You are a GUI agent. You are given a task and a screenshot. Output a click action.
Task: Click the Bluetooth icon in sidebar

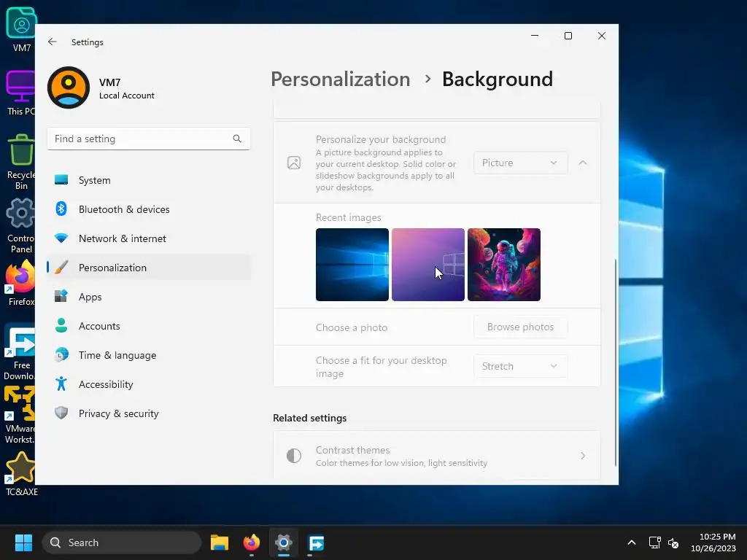click(61, 209)
